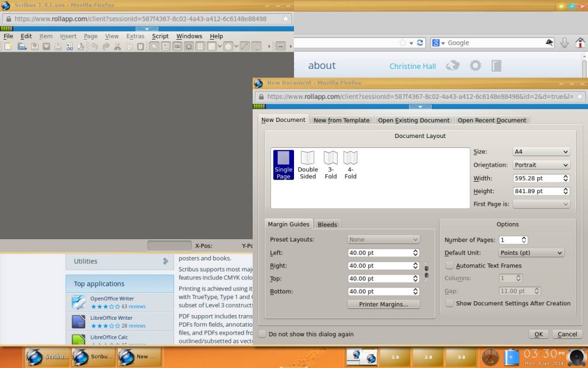The image size is (588, 368).
Task: Click the Printer Margins button
Action: (384, 304)
